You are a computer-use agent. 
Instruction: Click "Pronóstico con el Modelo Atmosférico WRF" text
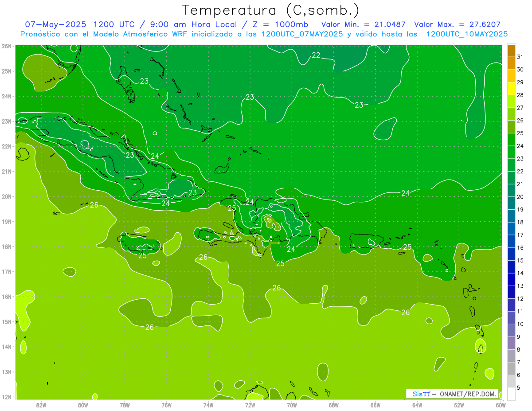click(x=105, y=34)
